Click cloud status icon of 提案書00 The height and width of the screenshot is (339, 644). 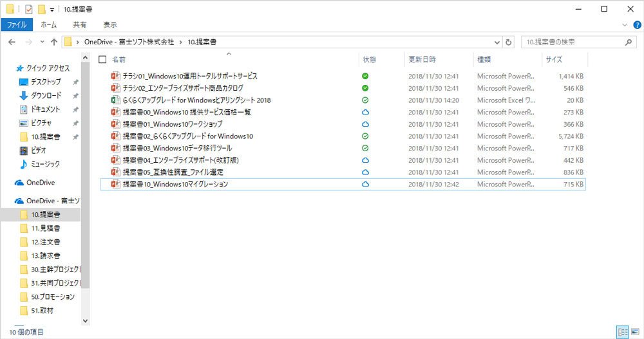365,112
